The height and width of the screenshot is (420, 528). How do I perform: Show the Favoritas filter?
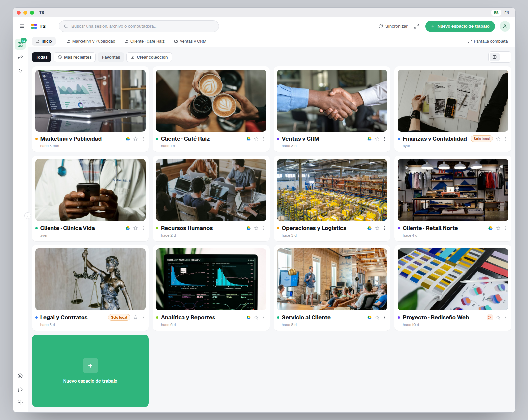111,57
